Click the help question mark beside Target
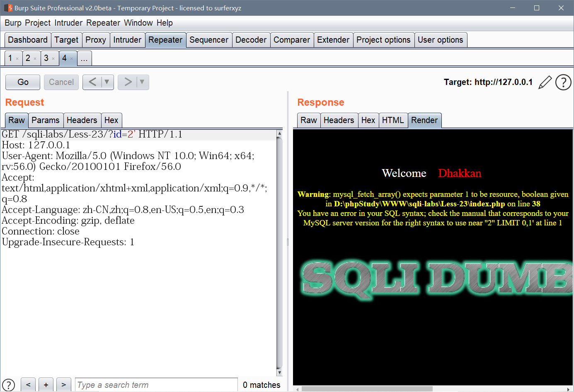The height and width of the screenshot is (392, 574). tap(563, 82)
